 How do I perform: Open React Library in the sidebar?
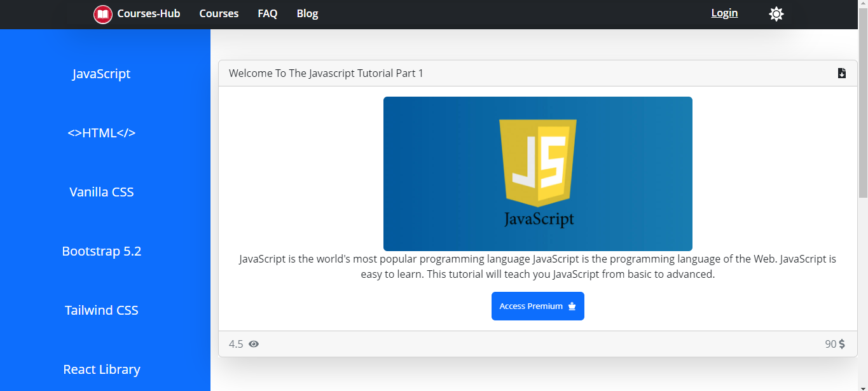pyautogui.click(x=102, y=369)
